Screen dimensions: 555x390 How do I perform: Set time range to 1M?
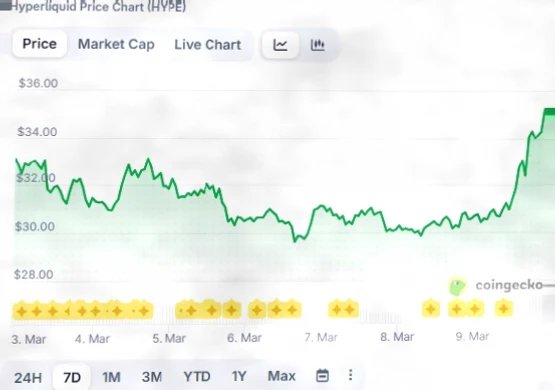point(111,377)
